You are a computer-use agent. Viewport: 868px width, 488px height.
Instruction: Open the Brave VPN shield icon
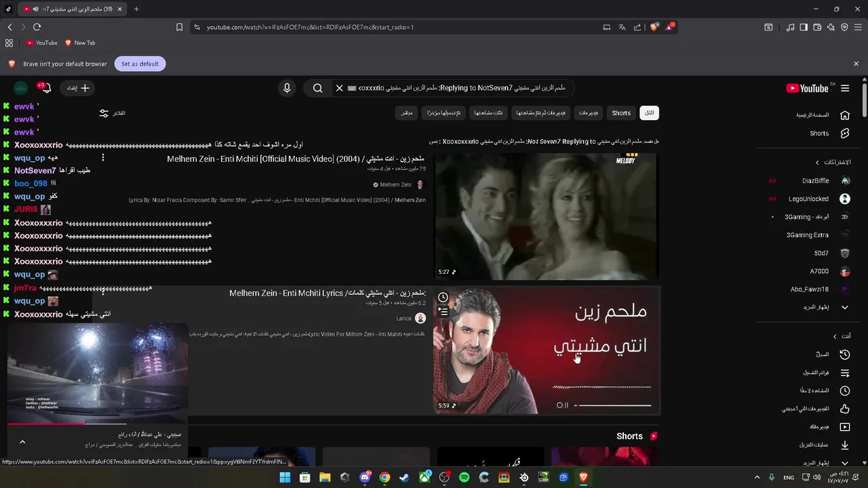pyautogui.click(x=844, y=27)
